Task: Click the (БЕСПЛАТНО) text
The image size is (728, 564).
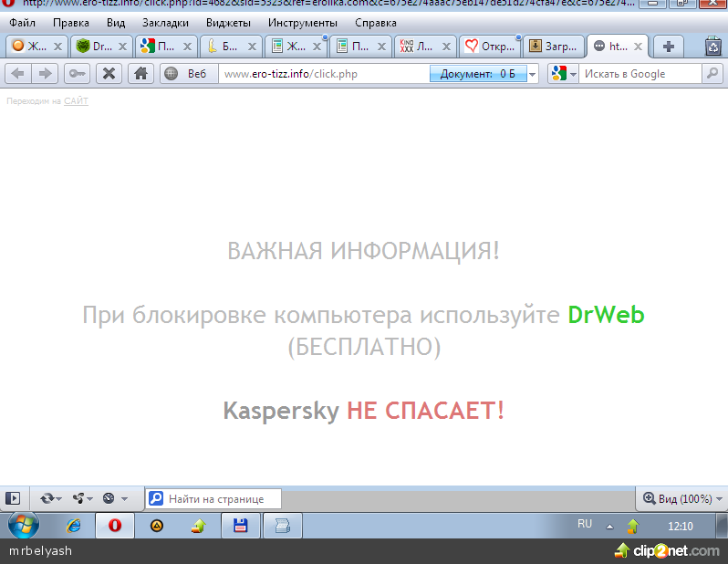Action: point(364,347)
